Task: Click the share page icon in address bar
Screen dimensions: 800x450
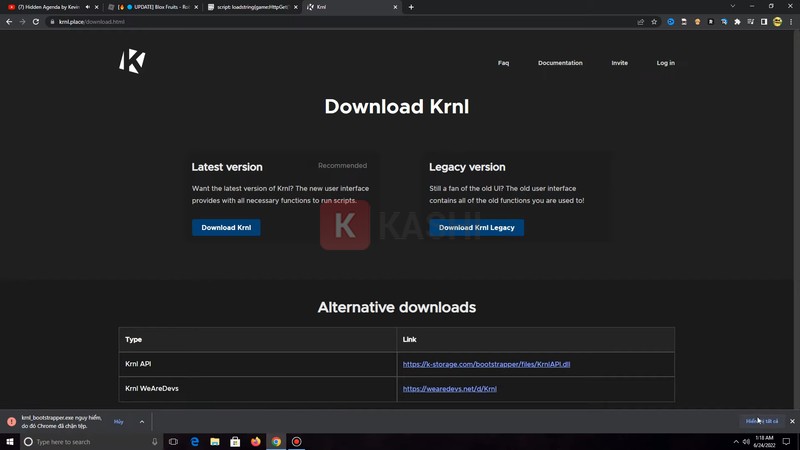Action: (x=641, y=22)
